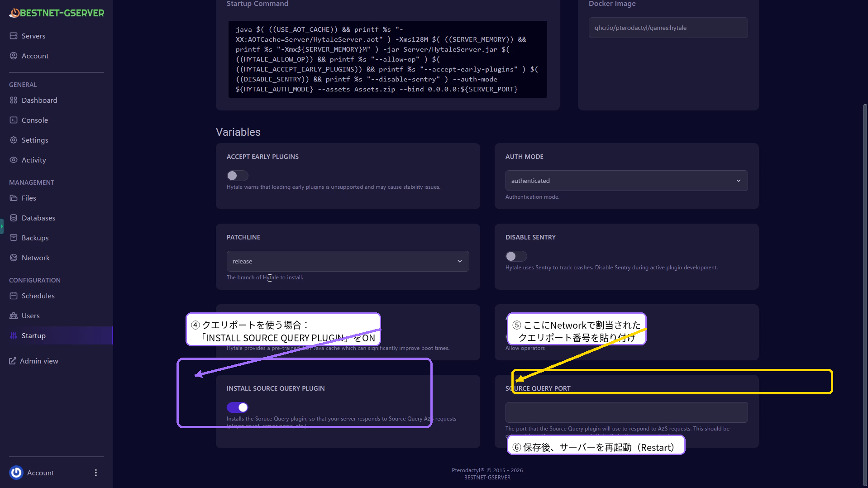
Task: Open Databases via its cylinder icon
Action: click(14, 218)
